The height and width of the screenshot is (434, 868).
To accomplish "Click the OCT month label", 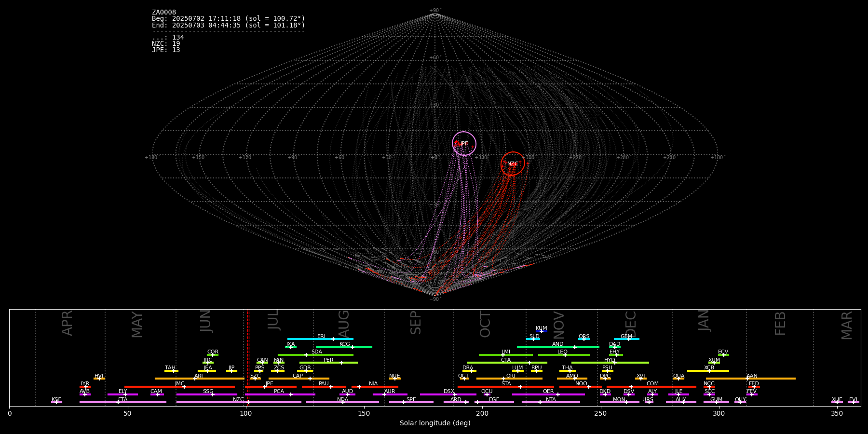I will (485, 324).
